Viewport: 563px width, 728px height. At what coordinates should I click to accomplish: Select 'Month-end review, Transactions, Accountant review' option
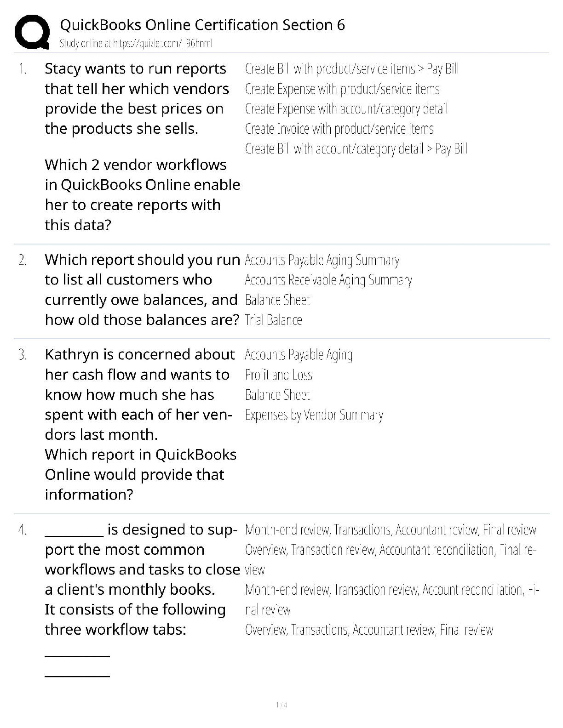pos(391,530)
